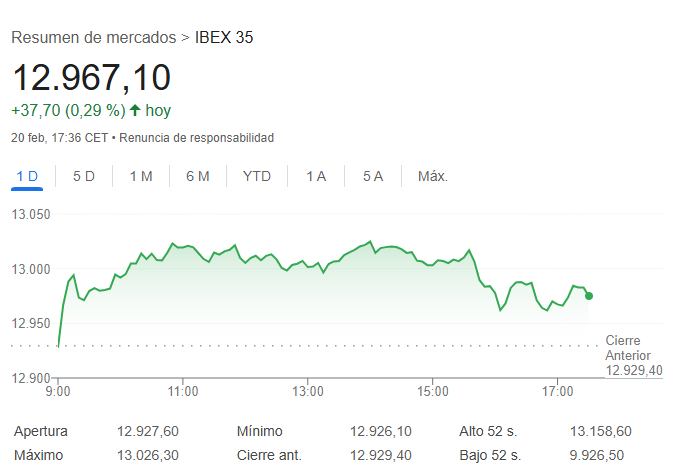The image size is (688, 475).
Task: Click the Apertura value 12.927,60
Action: click(x=147, y=431)
